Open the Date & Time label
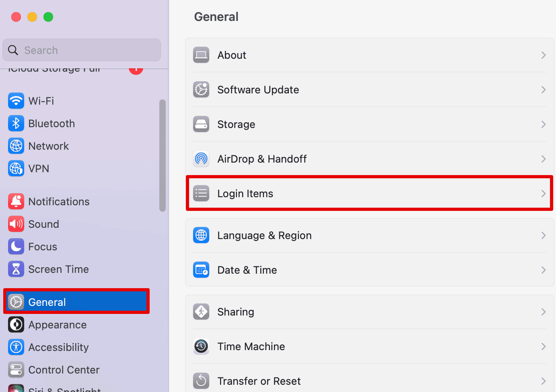Screen dimensions: 556x392 [x=247, y=270]
